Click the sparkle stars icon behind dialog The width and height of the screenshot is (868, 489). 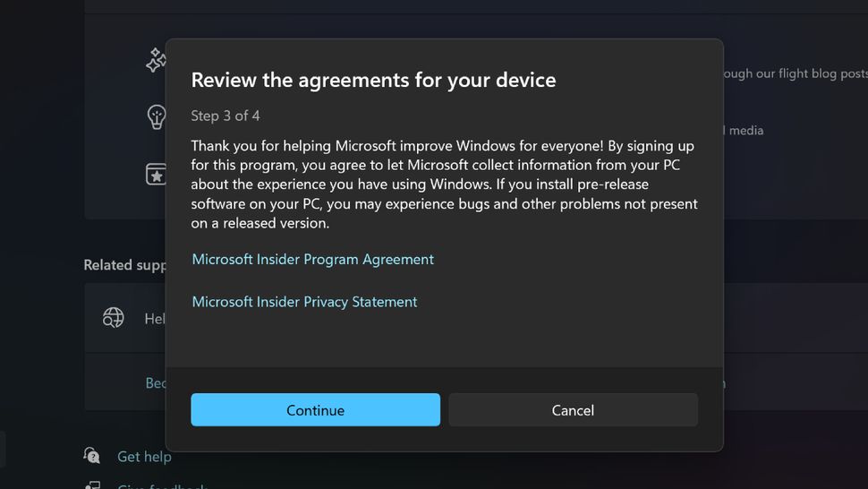pos(157,60)
